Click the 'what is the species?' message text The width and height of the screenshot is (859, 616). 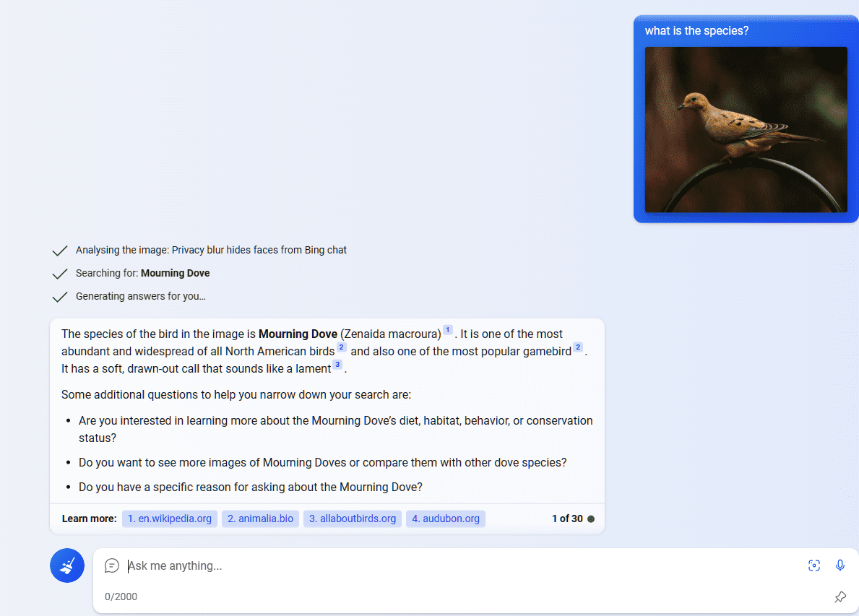696,30
